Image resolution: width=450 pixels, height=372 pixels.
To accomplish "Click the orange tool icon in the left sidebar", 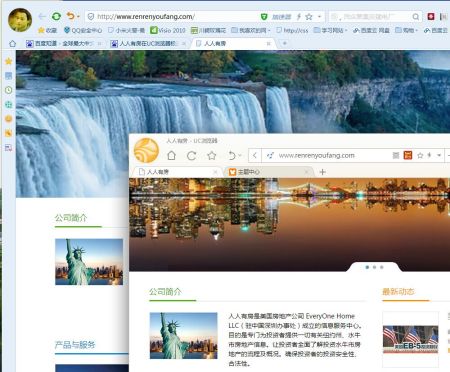I will tap(9, 133).
